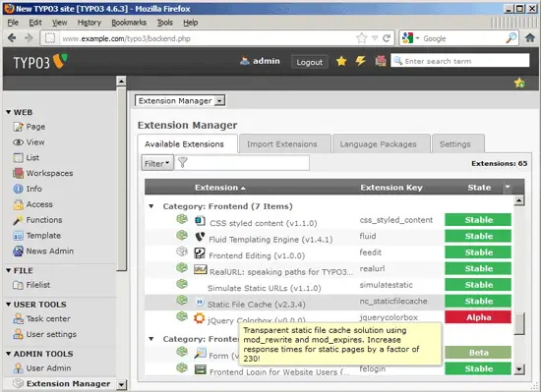Toggle install state of Frontend Editing extension
541x392 pixels.
182,252
